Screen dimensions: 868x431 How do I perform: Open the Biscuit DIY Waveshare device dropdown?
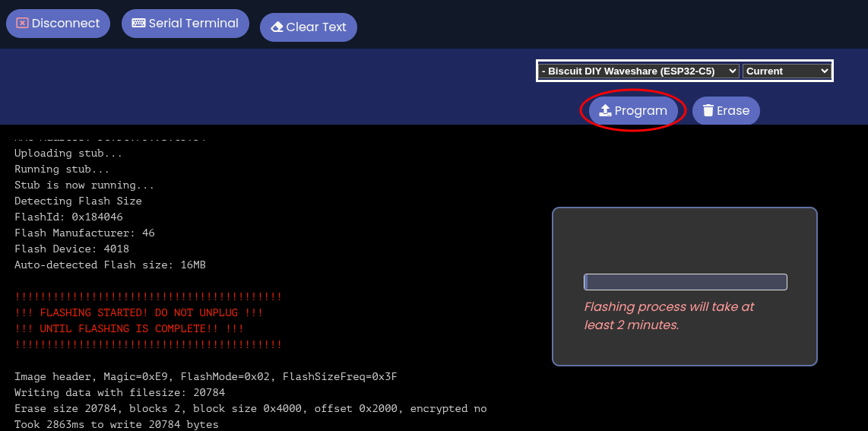[638, 71]
